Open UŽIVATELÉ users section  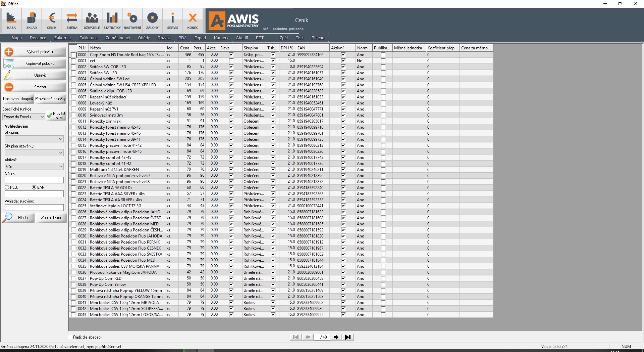[92, 20]
